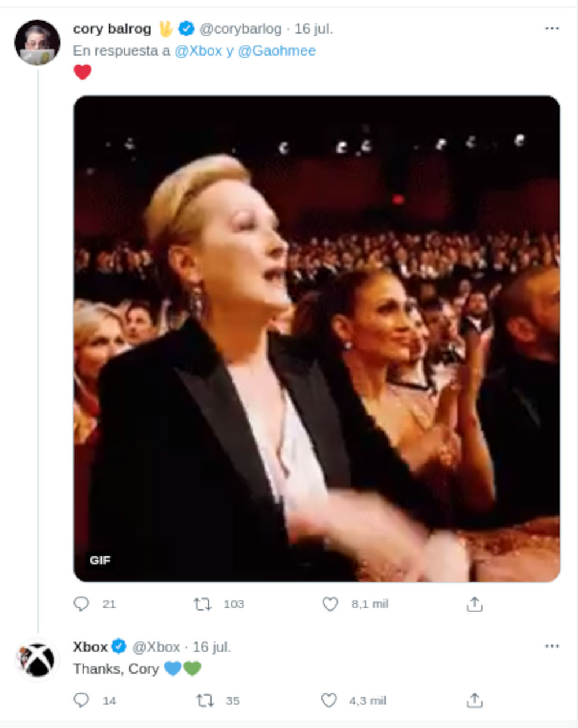Like cory balrog's tweet
The width and height of the screenshot is (578, 728).
[330, 604]
